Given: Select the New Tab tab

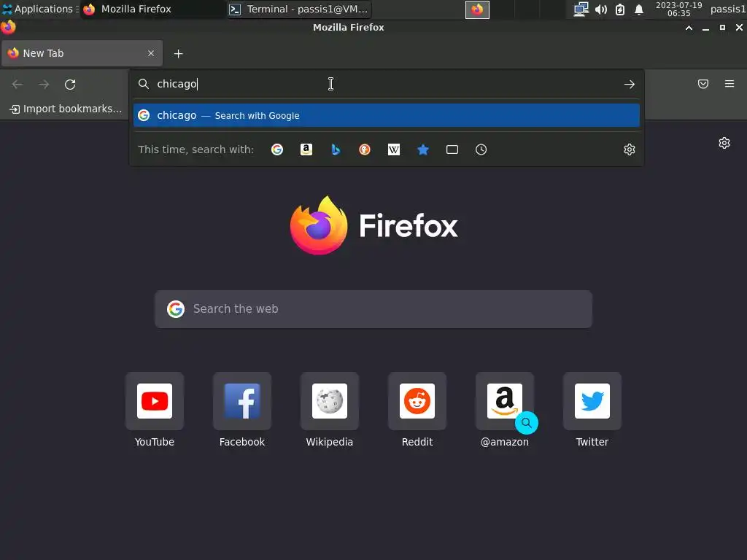Looking at the screenshot, I should 82,53.
